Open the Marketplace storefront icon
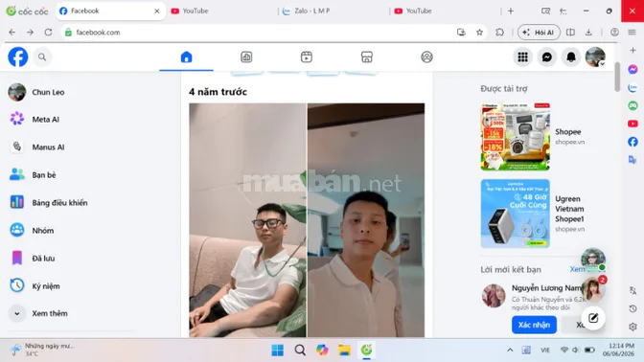The height and width of the screenshot is (362, 644). coord(367,57)
